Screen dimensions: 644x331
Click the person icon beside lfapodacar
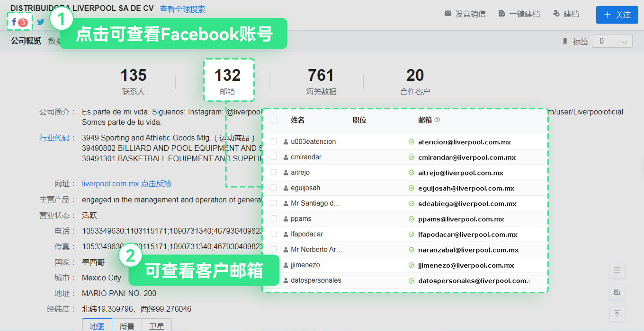[x=286, y=234]
